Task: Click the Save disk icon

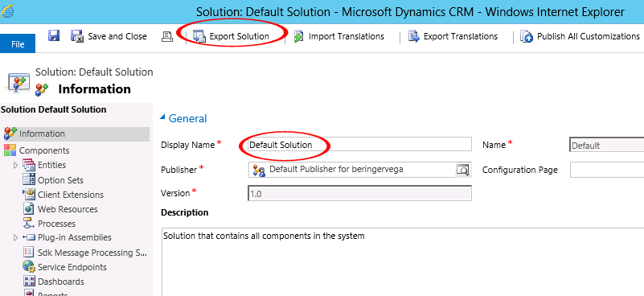Action: 54,35
